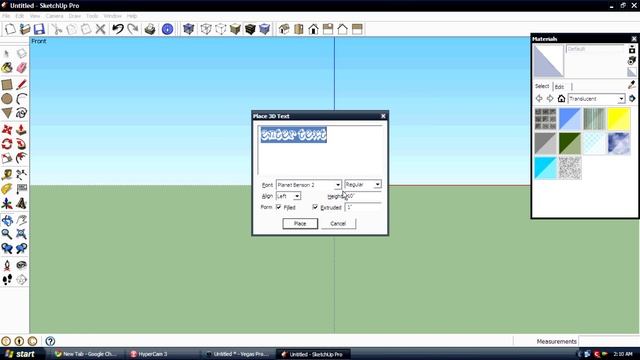Toggle the Extruded checkbox

tap(315, 207)
